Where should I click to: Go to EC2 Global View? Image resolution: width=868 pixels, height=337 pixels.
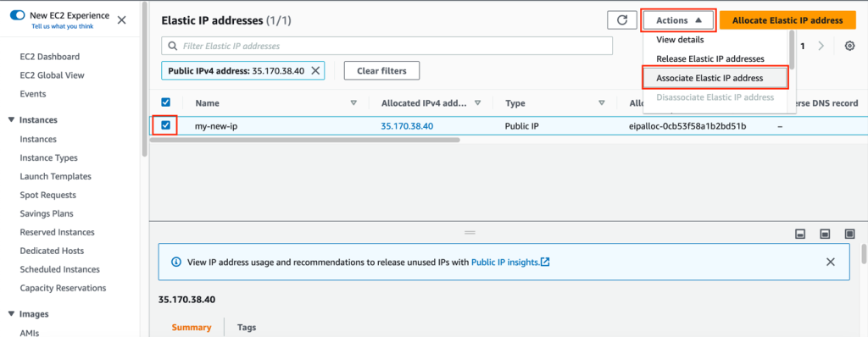pos(52,75)
